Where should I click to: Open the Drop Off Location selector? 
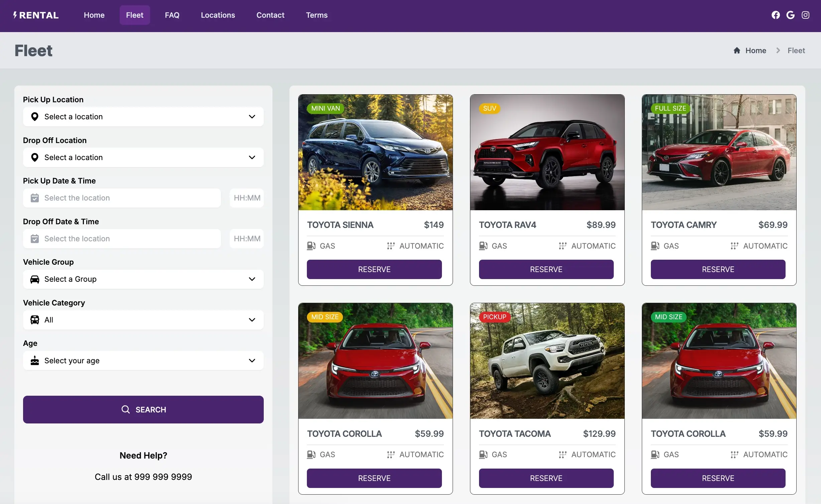click(143, 157)
